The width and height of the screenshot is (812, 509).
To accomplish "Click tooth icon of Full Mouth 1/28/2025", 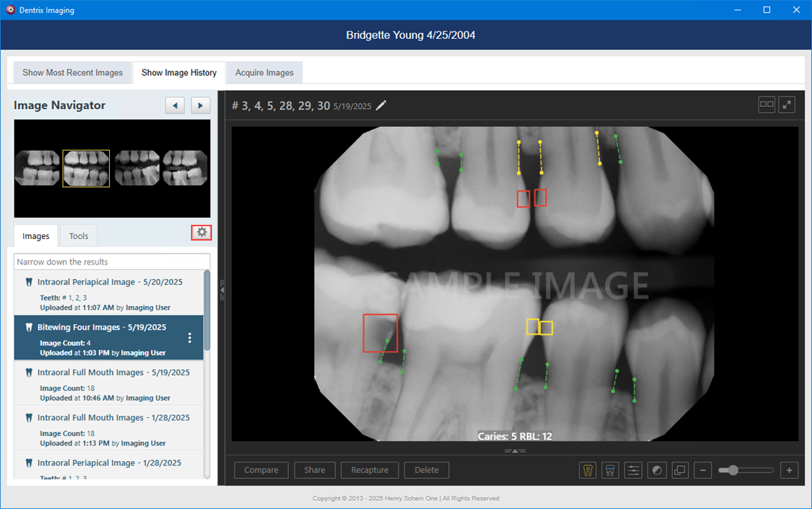I will tap(29, 418).
